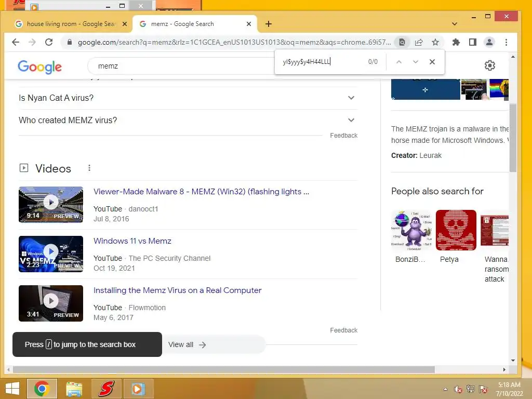Toggle the browser side panel icon
532x399 pixels.
[x=473, y=42]
